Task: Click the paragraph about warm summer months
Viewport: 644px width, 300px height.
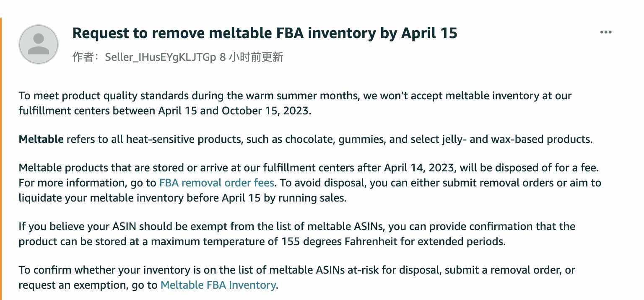Action: pos(295,103)
